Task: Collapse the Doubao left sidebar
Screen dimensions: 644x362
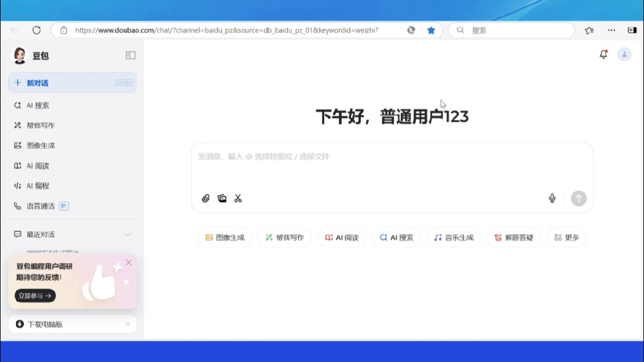Action: (131, 55)
